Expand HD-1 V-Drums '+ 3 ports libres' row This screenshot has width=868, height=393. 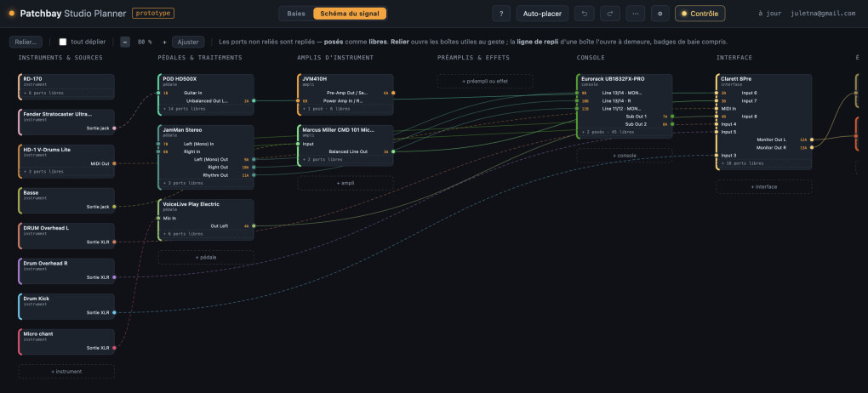(x=67, y=172)
